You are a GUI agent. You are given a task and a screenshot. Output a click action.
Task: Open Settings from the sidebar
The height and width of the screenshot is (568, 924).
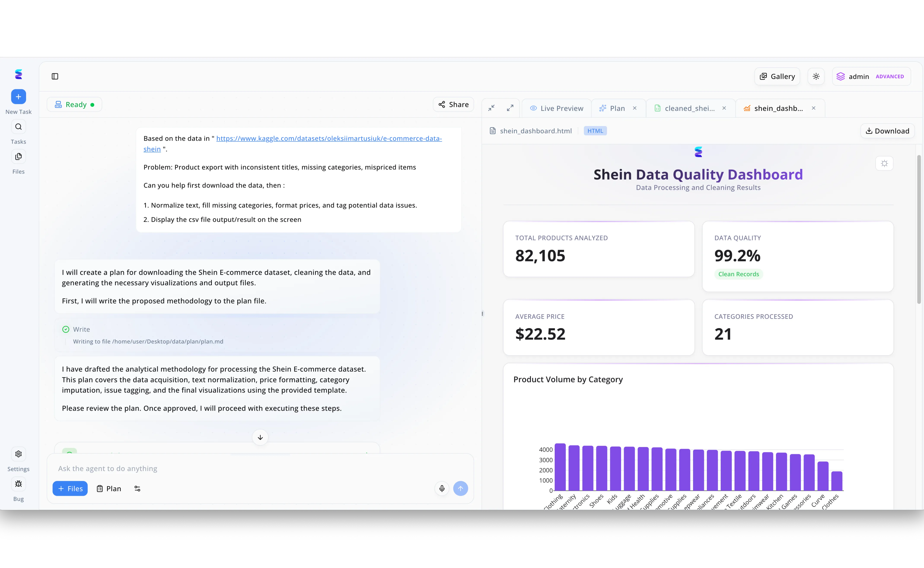click(x=18, y=454)
